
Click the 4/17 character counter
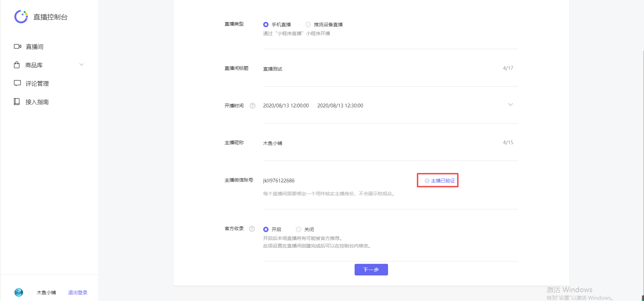(x=508, y=68)
